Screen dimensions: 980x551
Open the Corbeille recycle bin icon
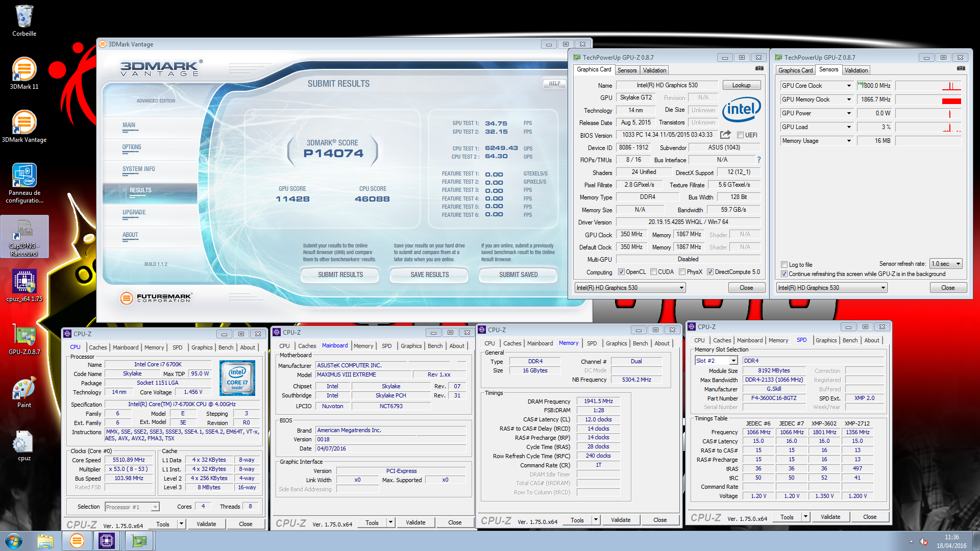24,20
